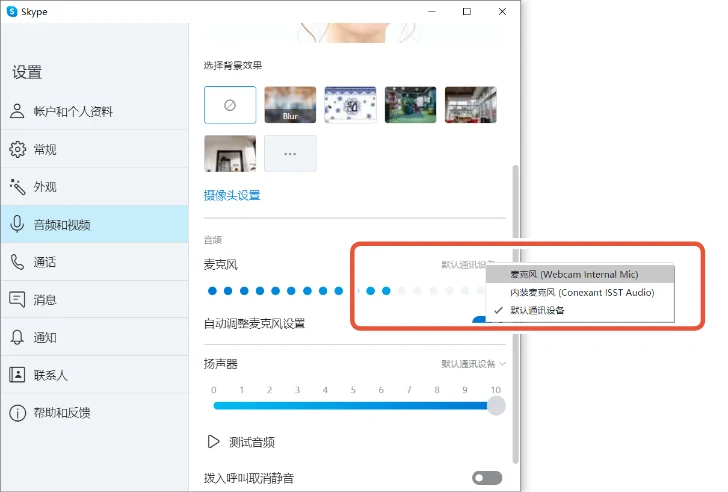Click the settings panel vertical scrollbar
Screen dimensions: 728x492
tap(515, 314)
